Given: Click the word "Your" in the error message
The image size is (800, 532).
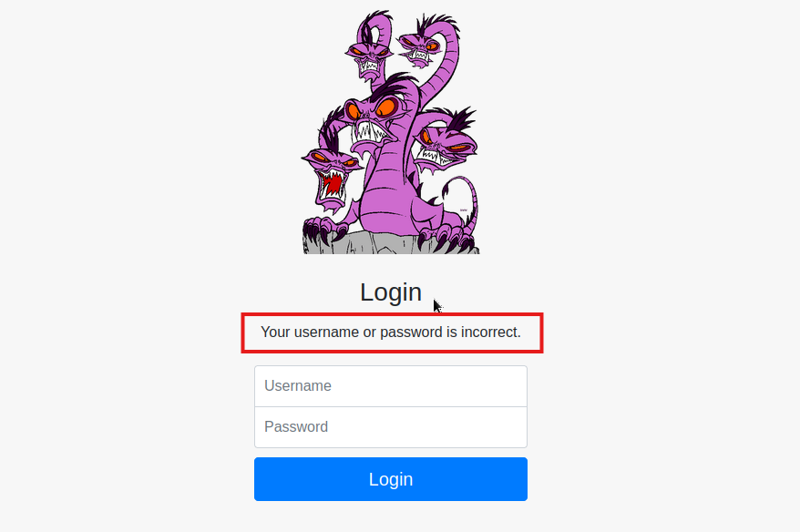Looking at the screenshot, I should tap(275, 332).
